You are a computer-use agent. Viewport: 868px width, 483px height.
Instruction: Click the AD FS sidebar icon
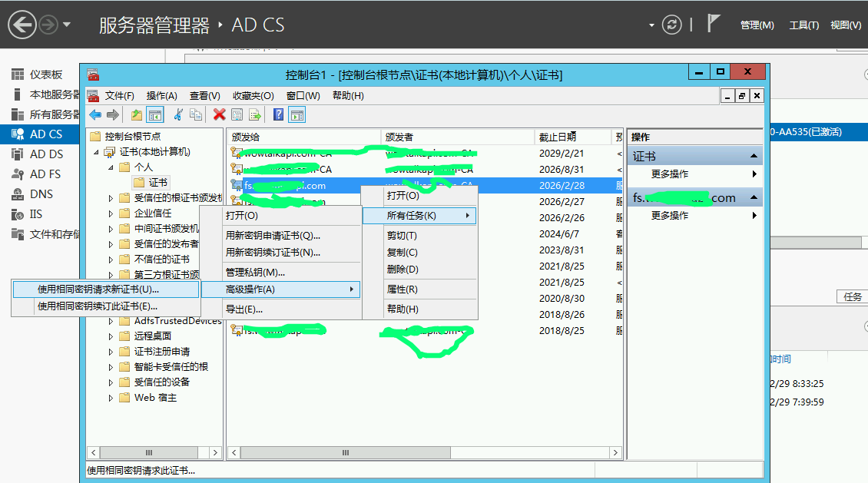click(x=18, y=174)
